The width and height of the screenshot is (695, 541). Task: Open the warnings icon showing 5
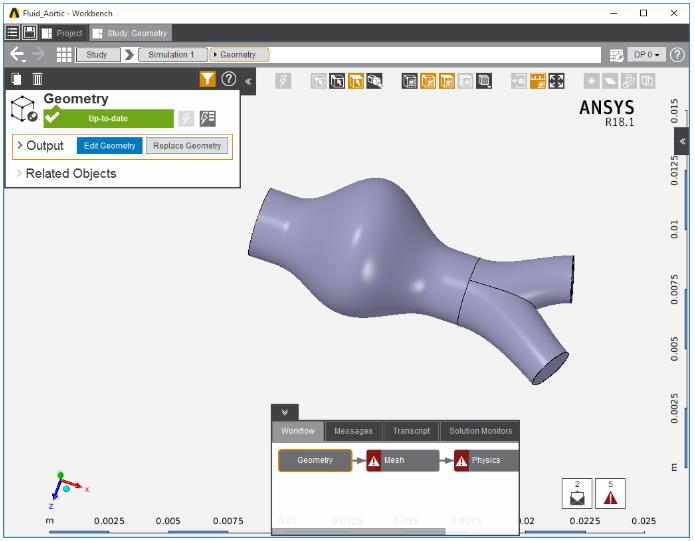click(610, 493)
